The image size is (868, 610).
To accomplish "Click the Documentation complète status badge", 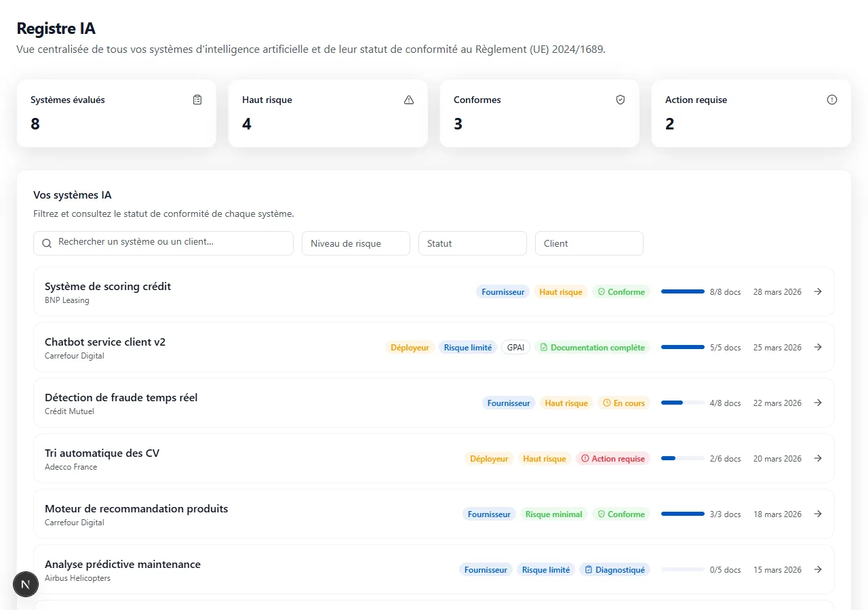I will click(592, 348).
